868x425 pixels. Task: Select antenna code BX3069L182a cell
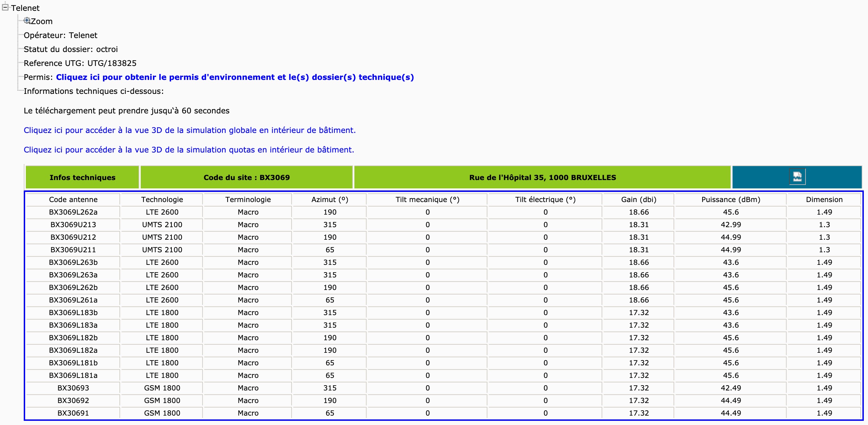[73, 350]
